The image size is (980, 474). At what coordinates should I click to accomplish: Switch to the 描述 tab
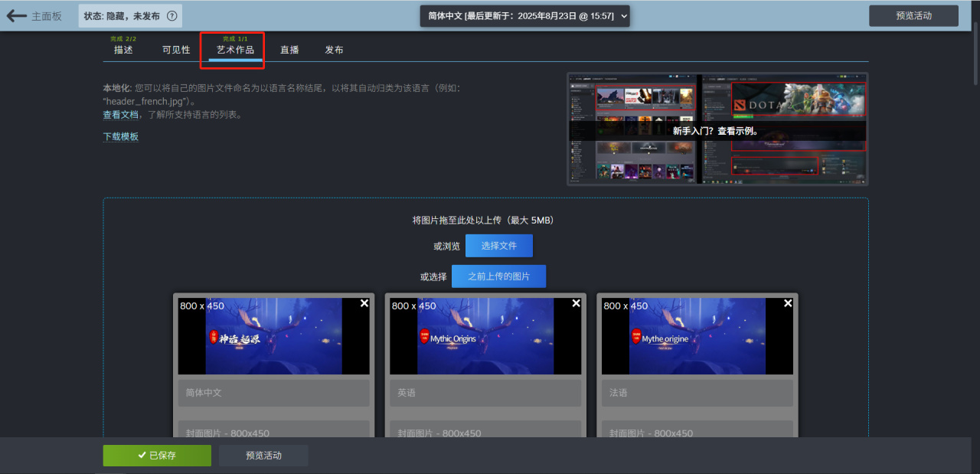click(123, 50)
